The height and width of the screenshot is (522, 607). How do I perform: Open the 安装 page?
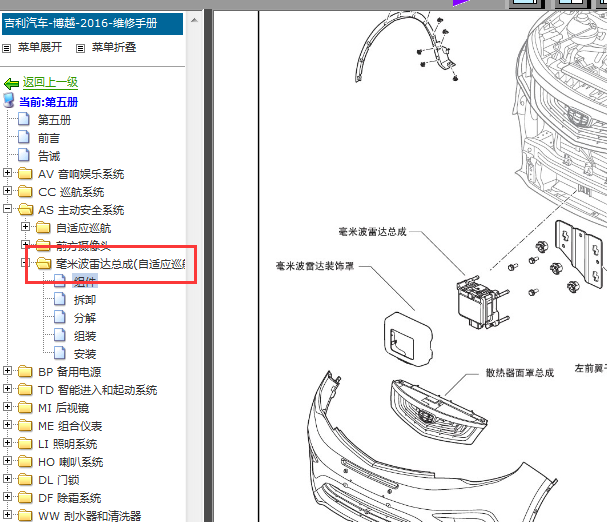(85, 354)
